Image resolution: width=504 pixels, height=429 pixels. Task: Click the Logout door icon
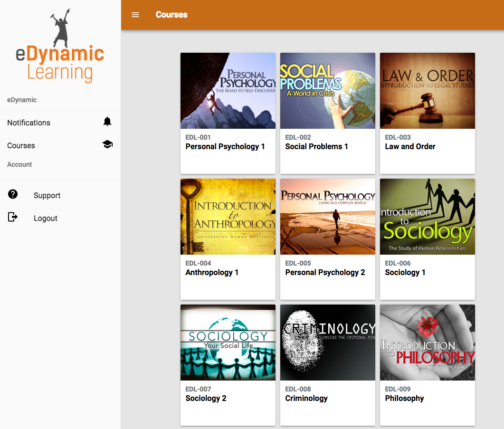[13, 218]
